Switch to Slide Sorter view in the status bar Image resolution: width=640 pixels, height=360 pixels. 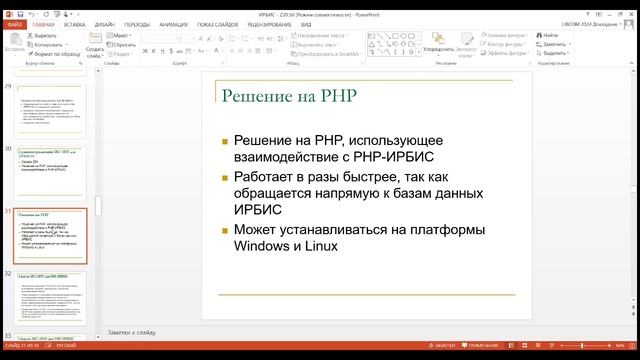(x=524, y=345)
